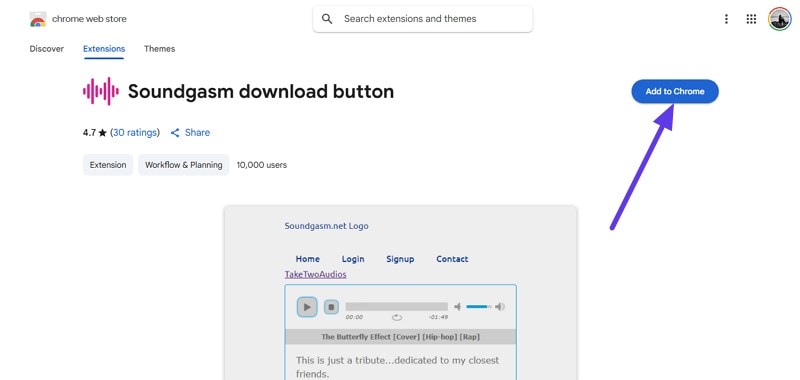This screenshot has width=800, height=380.
Task: Open the account profile avatar
Action: tap(779, 19)
